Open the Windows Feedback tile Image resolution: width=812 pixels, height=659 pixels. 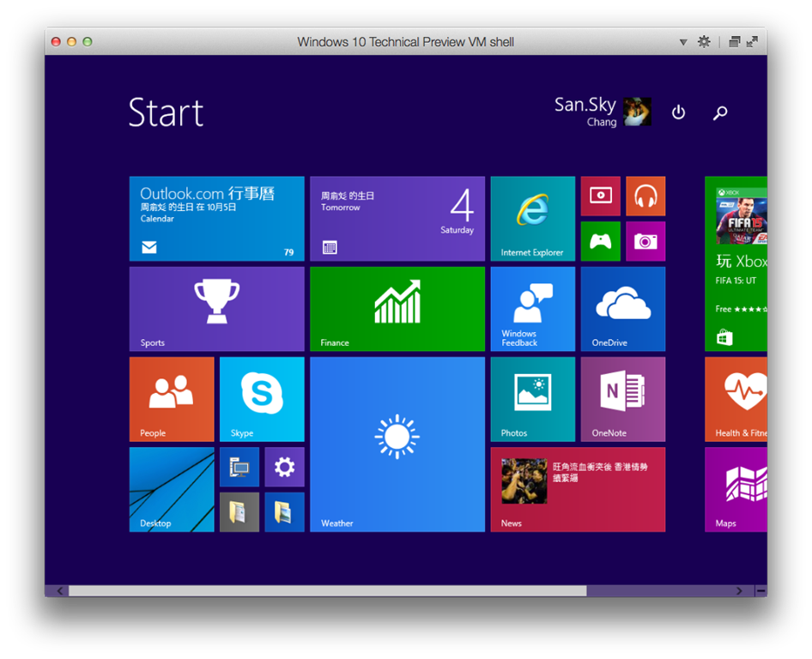(x=533, y=309)
